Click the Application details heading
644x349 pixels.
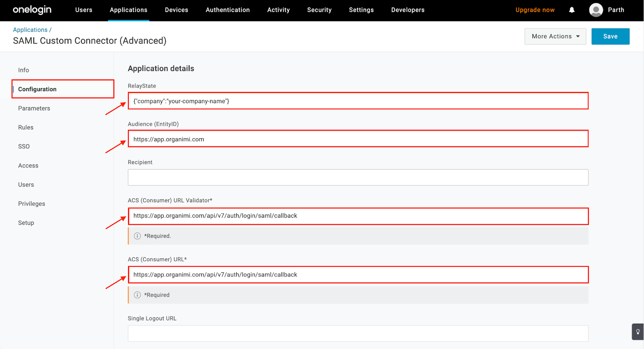161,69
